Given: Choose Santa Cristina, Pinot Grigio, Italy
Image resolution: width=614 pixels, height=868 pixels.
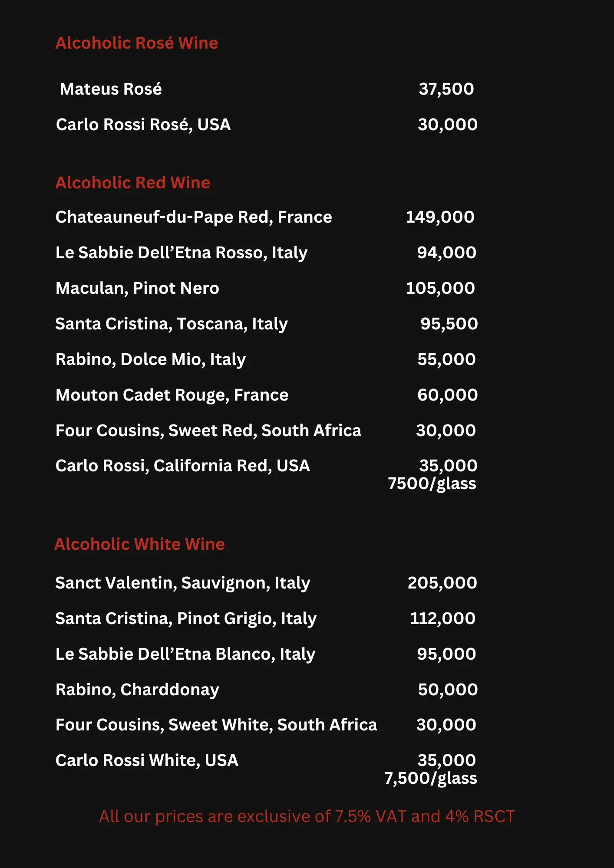Looking at the screenshot, I should pos(186,619).
